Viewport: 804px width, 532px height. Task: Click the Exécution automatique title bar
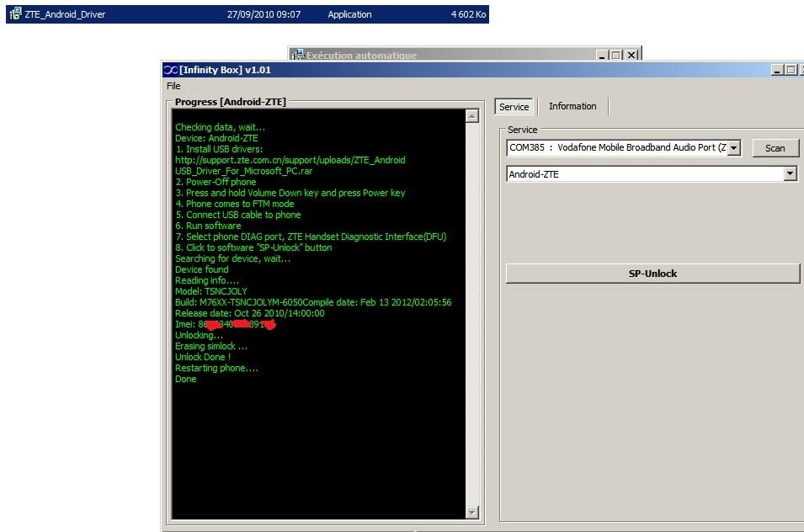click(x=446, y=56)
